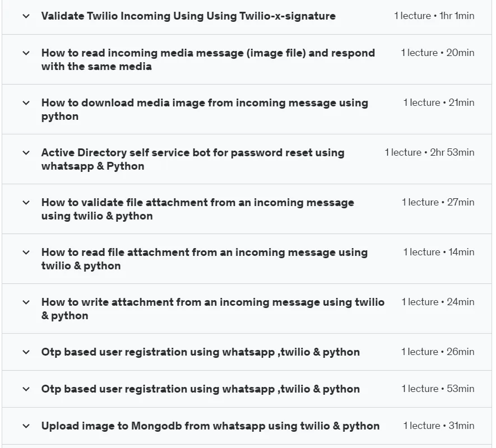Expand chevron for read file attachment section
496x448 pixels.
point(26,253)
